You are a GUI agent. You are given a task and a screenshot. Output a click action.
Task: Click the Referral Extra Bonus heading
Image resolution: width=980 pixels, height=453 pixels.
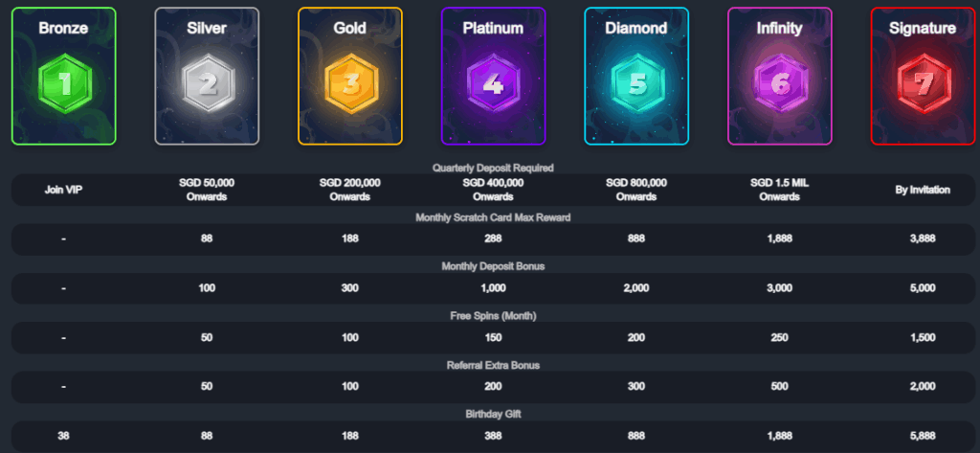coord(493,365)
